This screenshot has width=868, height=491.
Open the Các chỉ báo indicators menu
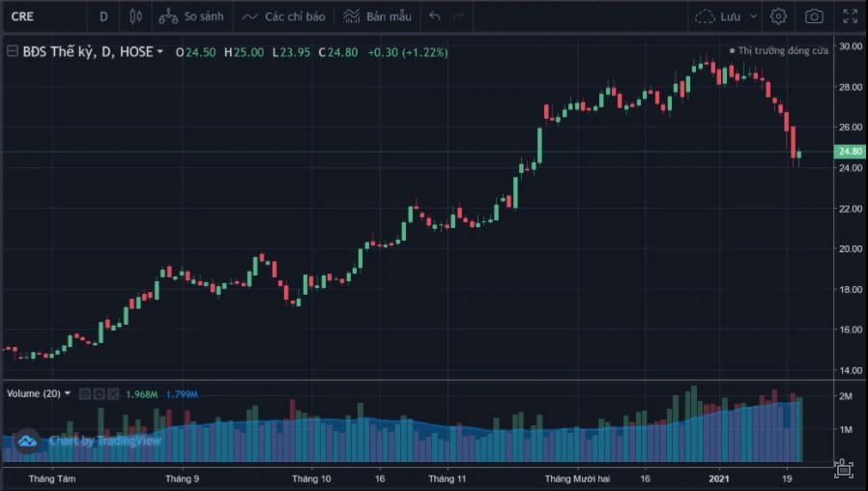(284, 16)
